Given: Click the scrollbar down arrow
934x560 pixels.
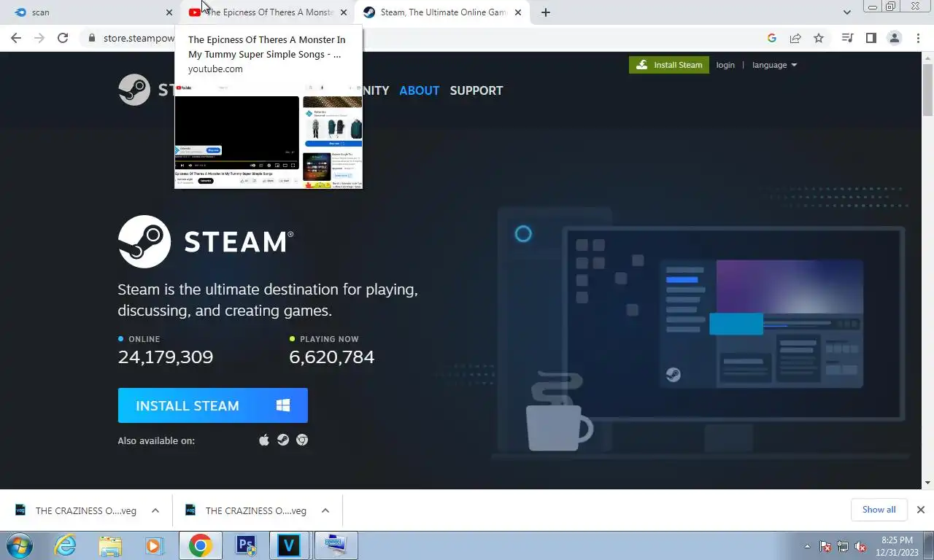Looking at the screenshot, I should click(928, 483).
